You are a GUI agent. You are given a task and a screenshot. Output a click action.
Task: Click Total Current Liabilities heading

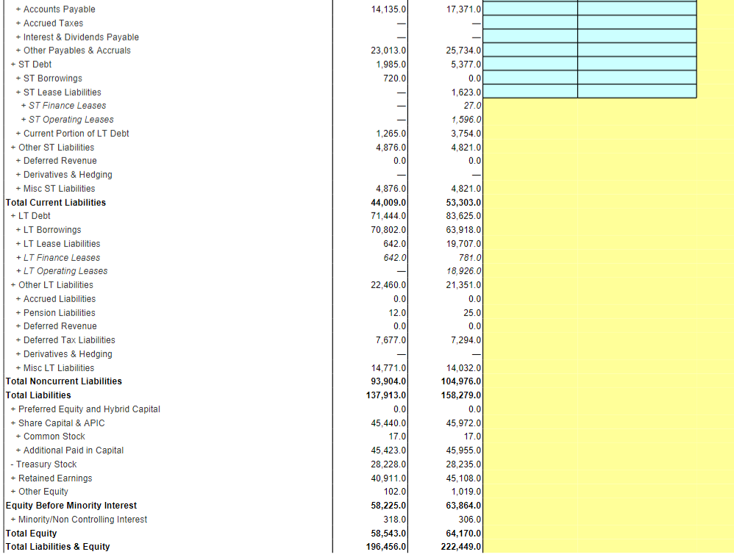pyautogui.click(x=56, y=203)
